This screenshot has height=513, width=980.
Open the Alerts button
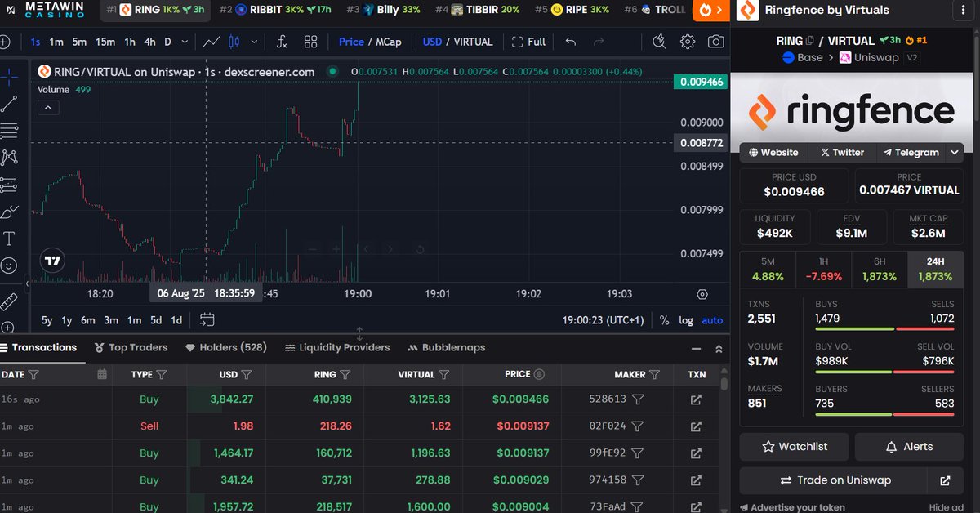pyautogui.click(x=909, y=447)
